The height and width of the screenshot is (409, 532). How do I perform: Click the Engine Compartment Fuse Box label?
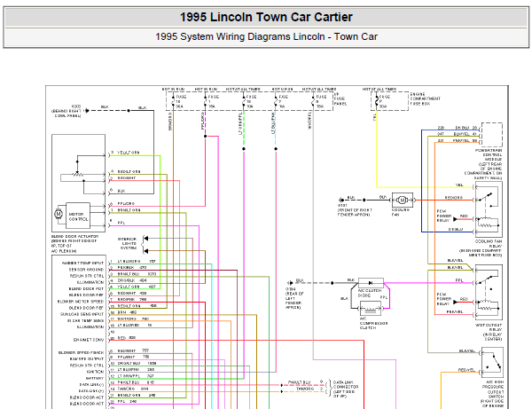click(x=425, y=98)
